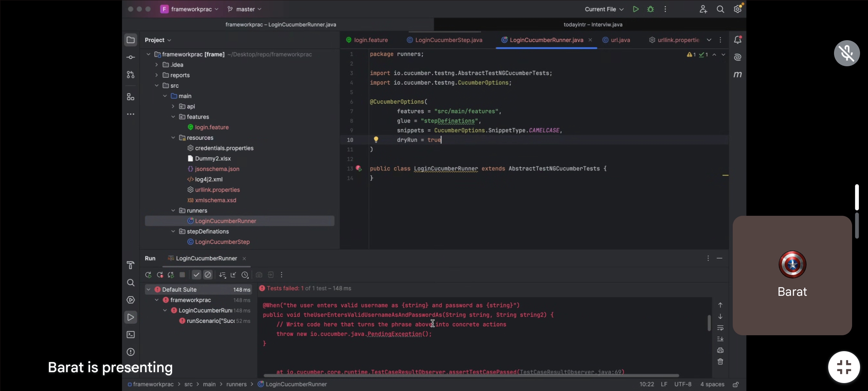Collapse Default Suite test node
Screen dimensions: 868x391
148,290
